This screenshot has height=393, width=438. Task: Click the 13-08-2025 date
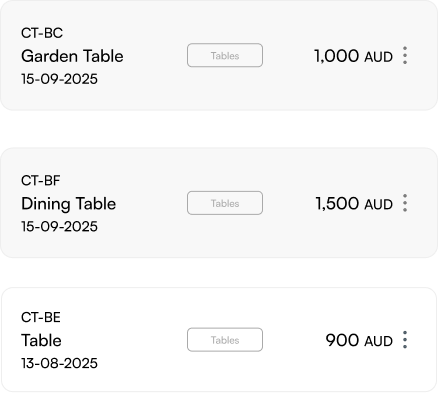point(59,363)
